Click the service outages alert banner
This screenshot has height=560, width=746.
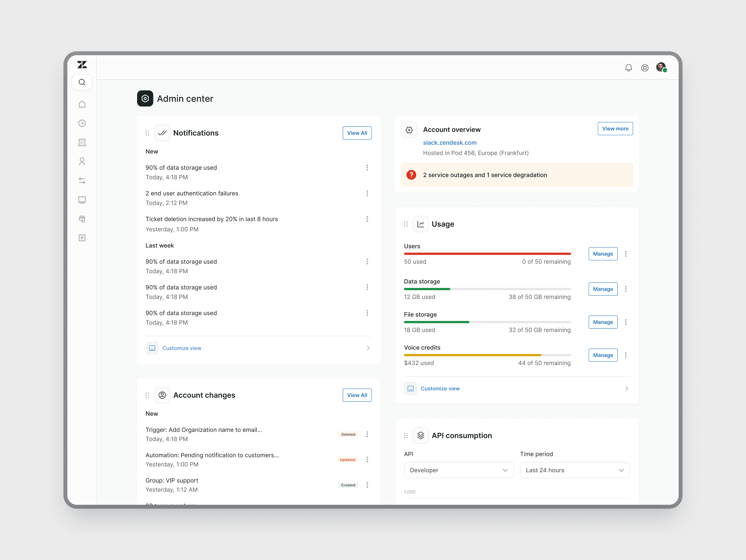[517, 175]
